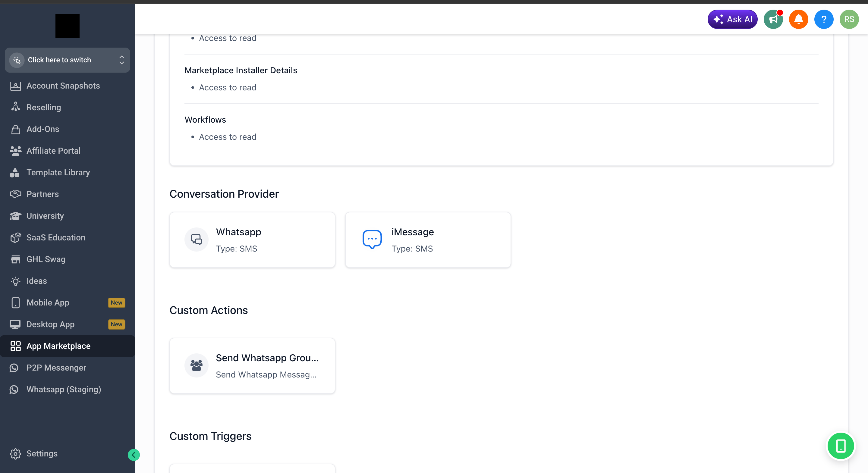Click the Ideas lightbulb icon

15,281
